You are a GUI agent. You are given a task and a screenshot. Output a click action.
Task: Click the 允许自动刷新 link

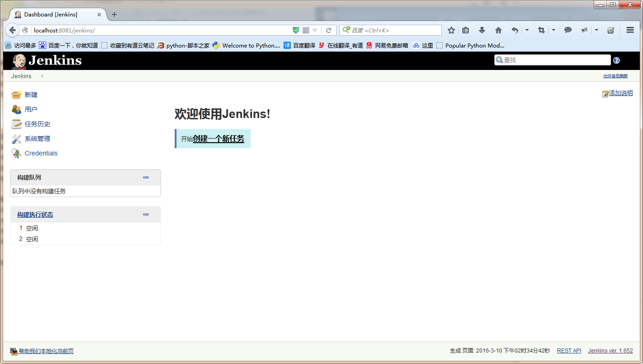point(616,76)
